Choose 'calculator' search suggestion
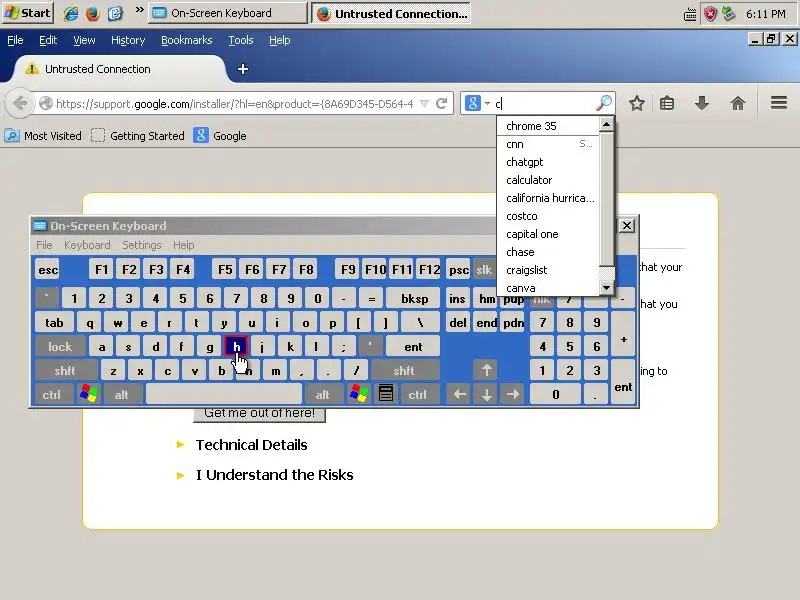Viewport: 800px width, 600px height. click(548, 180)
